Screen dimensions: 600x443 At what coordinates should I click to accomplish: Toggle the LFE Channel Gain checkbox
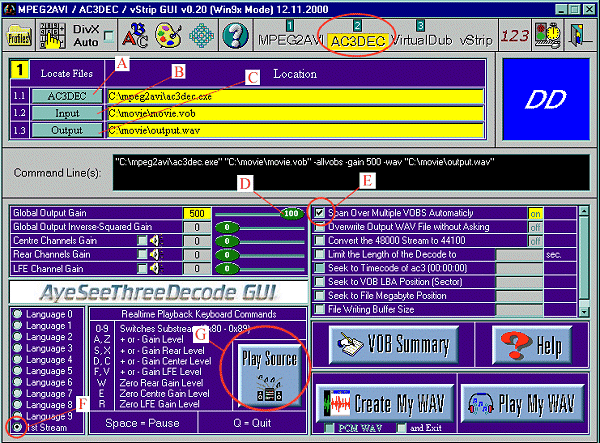point(142,268)
